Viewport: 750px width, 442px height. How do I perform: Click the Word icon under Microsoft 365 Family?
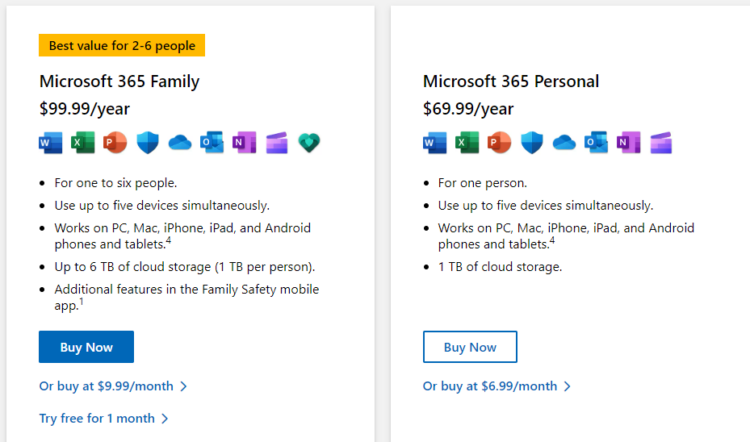[x=51, y=143]
